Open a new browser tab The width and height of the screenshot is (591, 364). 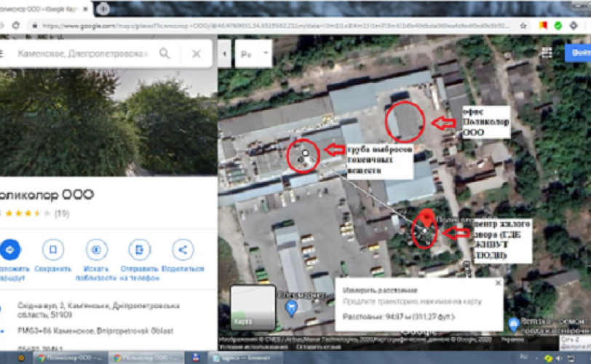click(103, 9)
